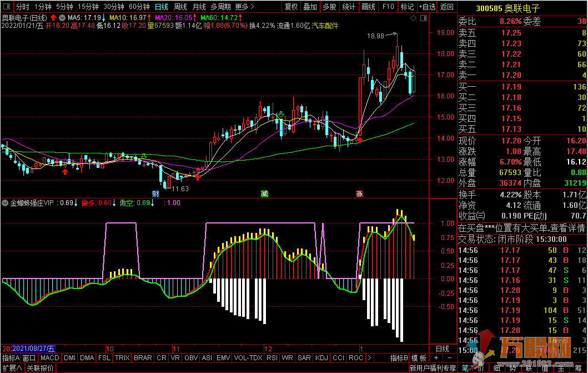This screenshot has width=588, height=373.
Task: Select the 窗口 window tab
Action: click(x=29, y=358)
